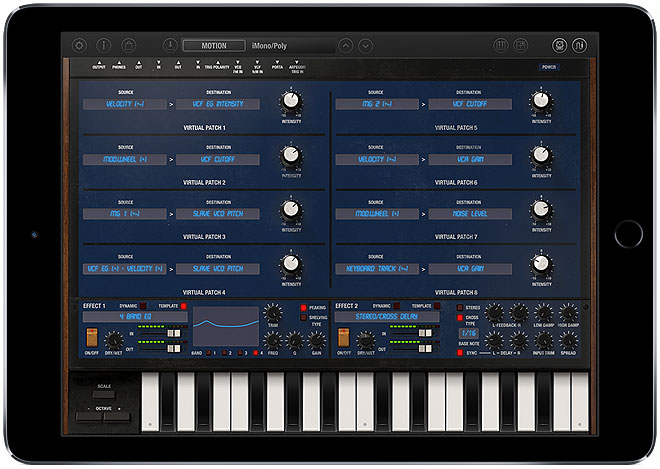Screen dimensions: 660x469
Task: Open Virtual Patch 5 destination VCF Cutoff selector
Action: (x=471, y=104)
